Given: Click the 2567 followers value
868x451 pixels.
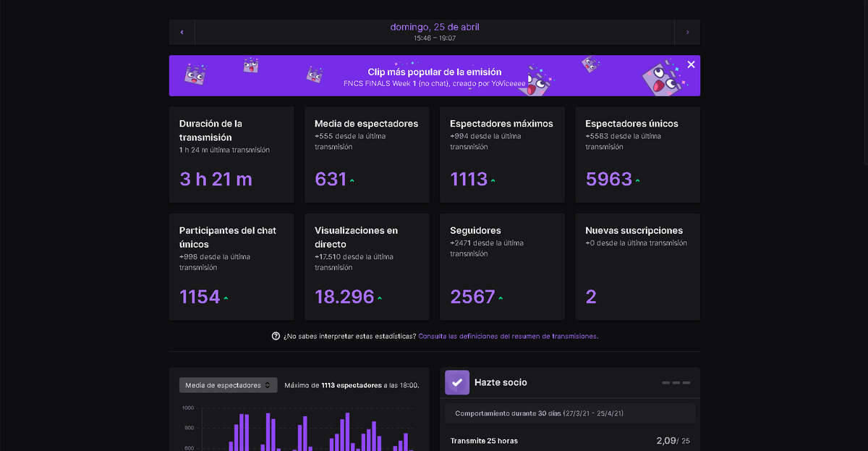Looking at the screenshot, I should [472, 297].
